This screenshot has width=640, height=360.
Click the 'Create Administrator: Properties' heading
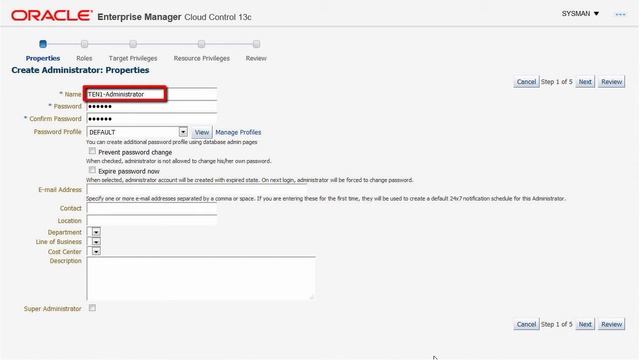pos(80,70)
